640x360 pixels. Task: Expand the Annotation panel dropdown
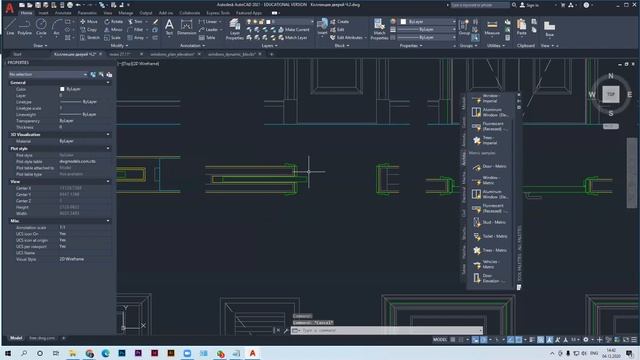pyautogui.click(x=192, y=46)
